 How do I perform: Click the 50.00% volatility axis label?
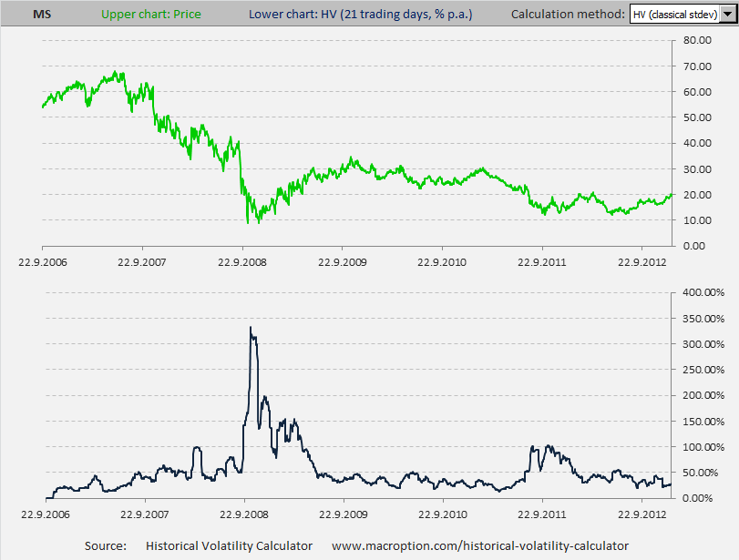click(701, 473)
